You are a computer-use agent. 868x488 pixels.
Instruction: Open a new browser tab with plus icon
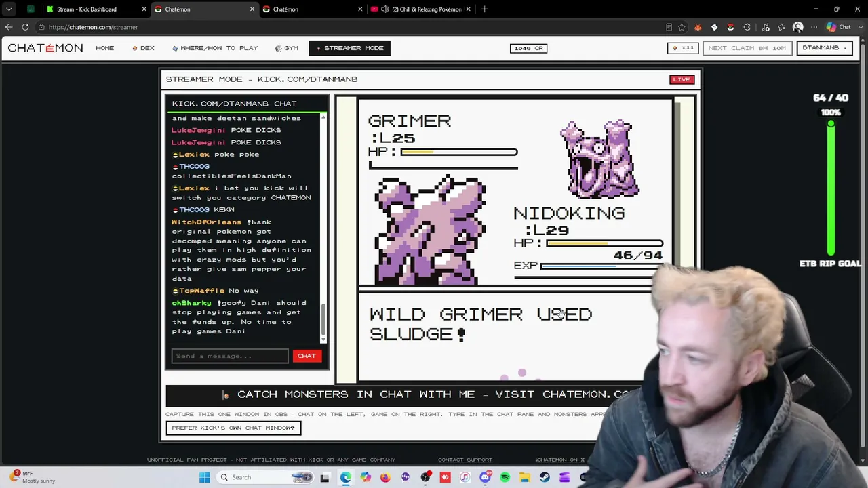pyautogui.click(x=484, y=9)
